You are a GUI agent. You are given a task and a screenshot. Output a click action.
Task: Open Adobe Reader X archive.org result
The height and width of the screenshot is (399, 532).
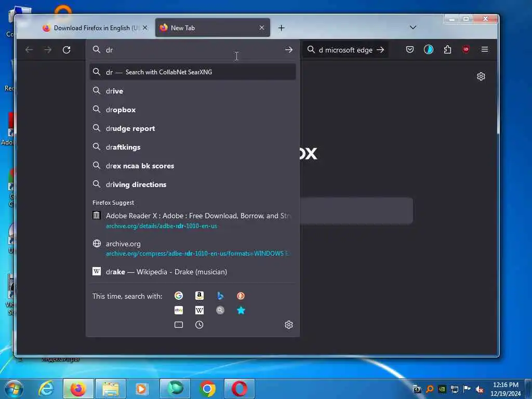(192, 220)
